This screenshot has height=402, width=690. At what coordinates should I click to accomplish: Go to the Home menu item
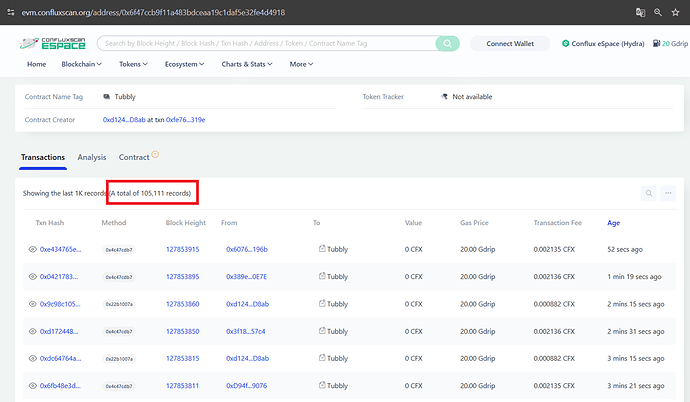[37, 64]
